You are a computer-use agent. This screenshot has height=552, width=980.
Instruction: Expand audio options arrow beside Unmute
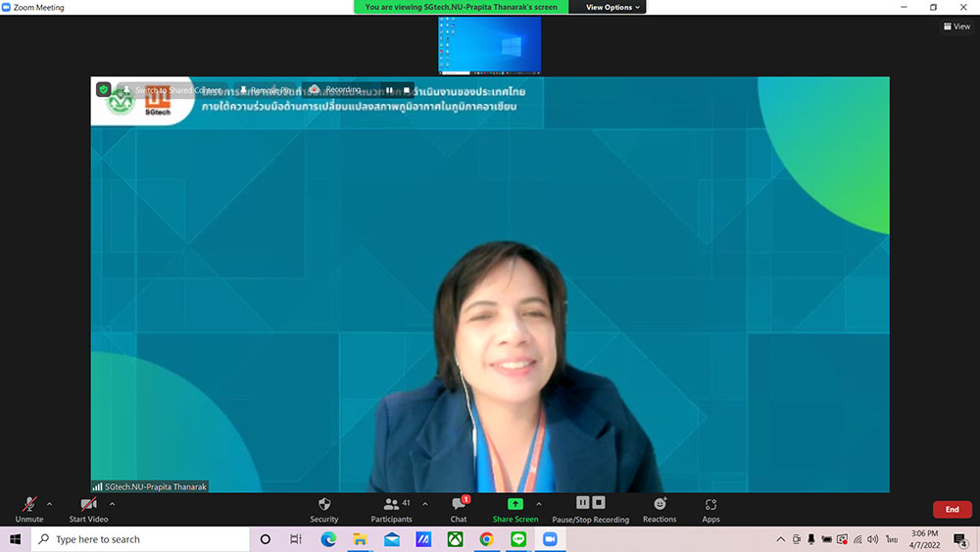click(49, 504)
